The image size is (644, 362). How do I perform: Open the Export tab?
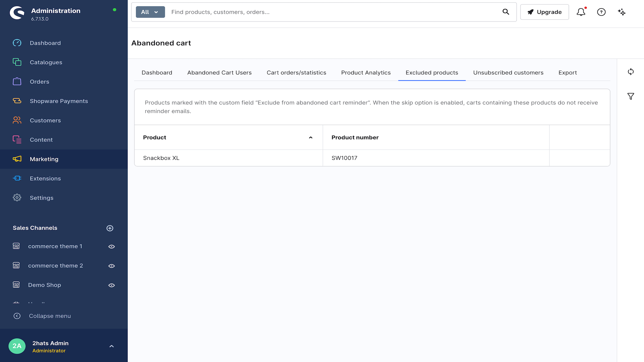point(568,73)
